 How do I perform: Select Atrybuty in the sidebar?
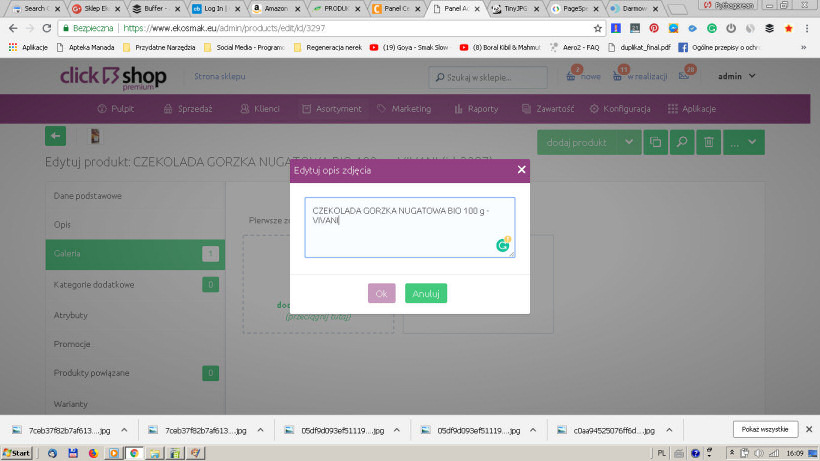point(135,315)
